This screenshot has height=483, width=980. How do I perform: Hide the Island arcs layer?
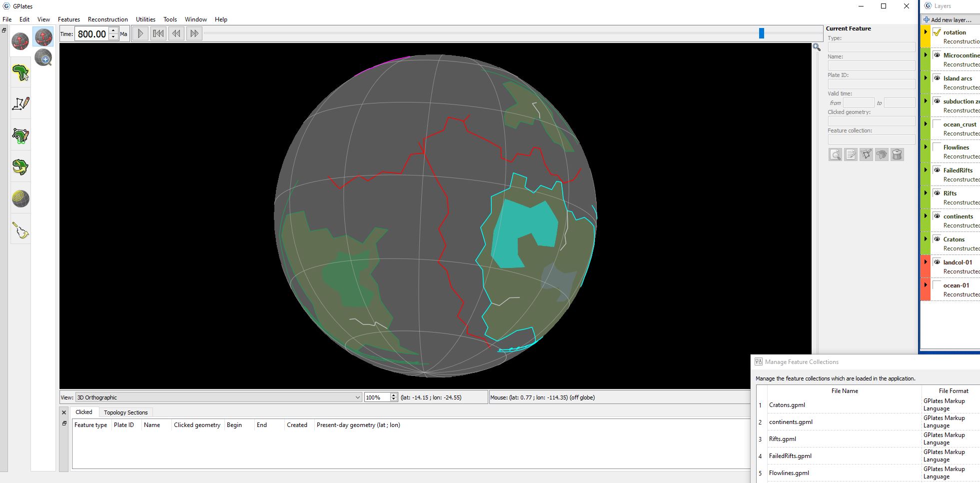point(937,78)
